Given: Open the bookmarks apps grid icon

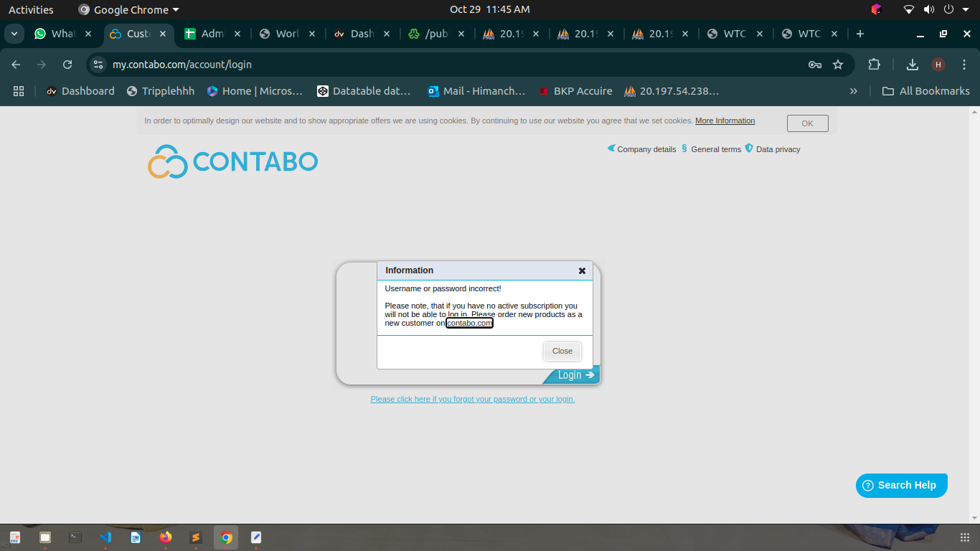Looking at the screenshot, I should click(19, 91).
